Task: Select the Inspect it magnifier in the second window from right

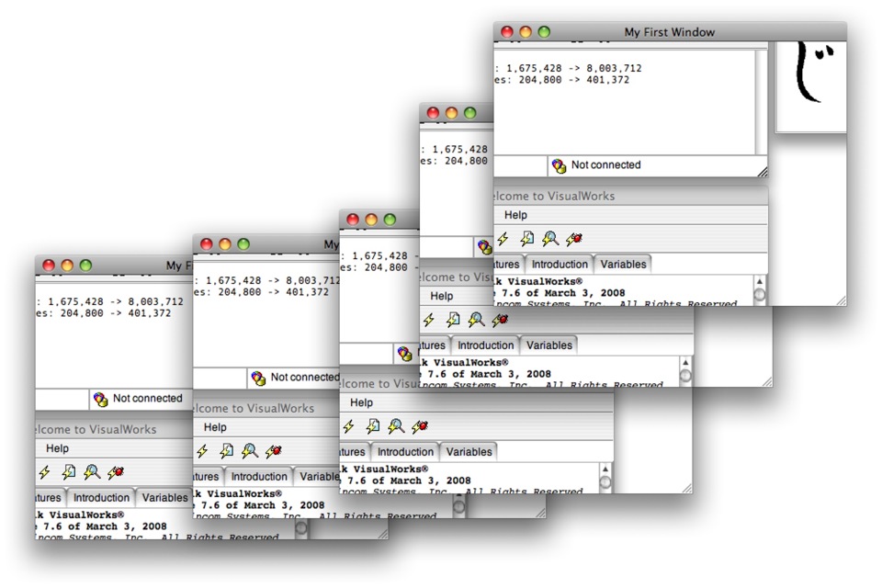Action: (x=476, y=320)
